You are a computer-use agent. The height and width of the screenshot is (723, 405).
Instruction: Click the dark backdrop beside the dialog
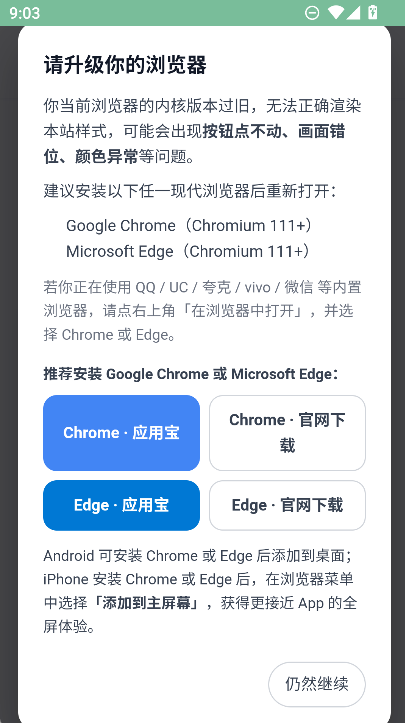tap(8, 369)
